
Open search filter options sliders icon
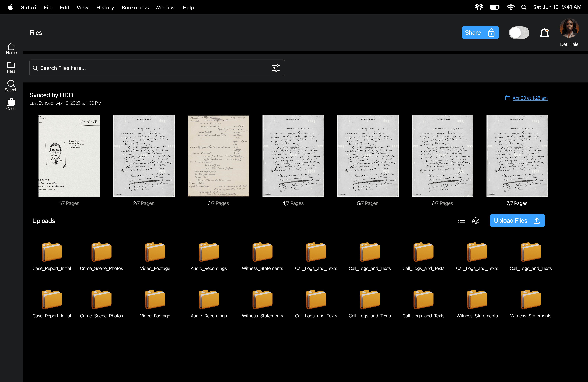click(276, 68)
